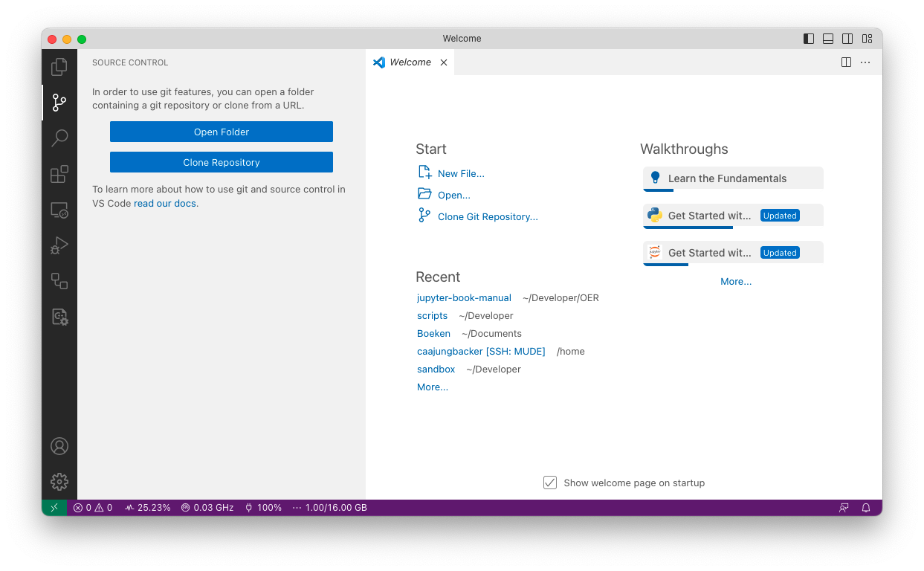Open the Remote Explorer icon
The height and width of the screenshot is (571, 924).
point(59,210)
